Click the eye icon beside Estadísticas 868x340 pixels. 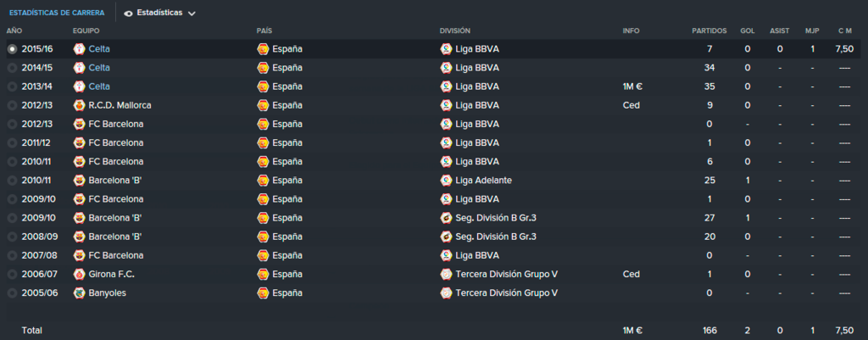[129, 14]
